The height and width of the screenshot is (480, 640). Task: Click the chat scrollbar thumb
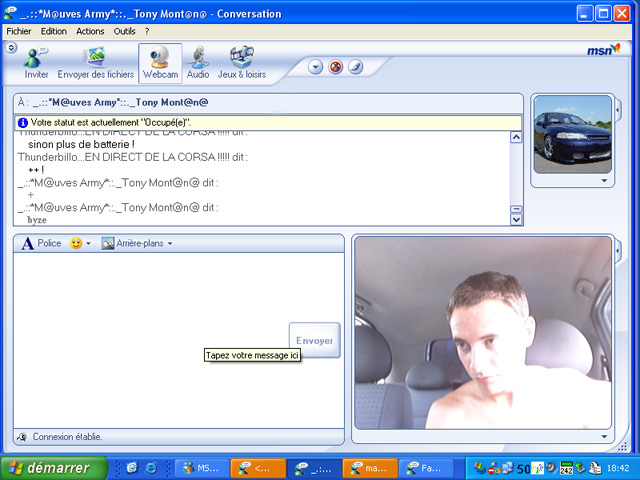coord(516,209)
